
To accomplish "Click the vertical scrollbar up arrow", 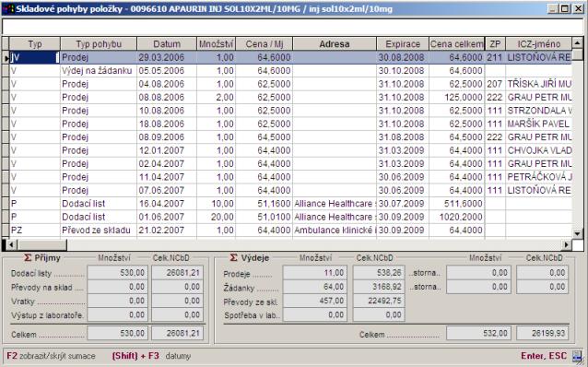I will [x=578, y=43].
